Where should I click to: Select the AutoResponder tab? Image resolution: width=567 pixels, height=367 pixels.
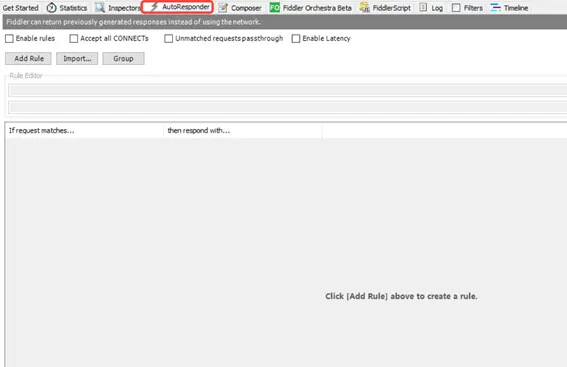pyautogui.click(x=177, y=7)
